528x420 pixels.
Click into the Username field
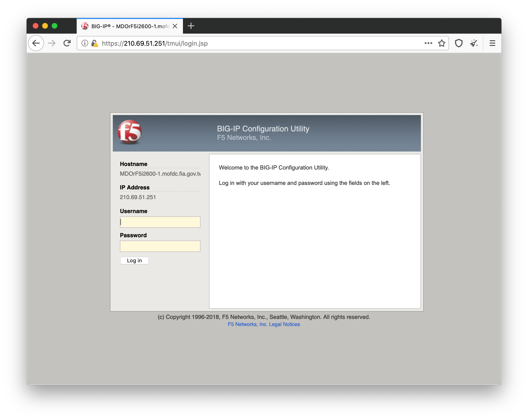(x=160, y=222)
